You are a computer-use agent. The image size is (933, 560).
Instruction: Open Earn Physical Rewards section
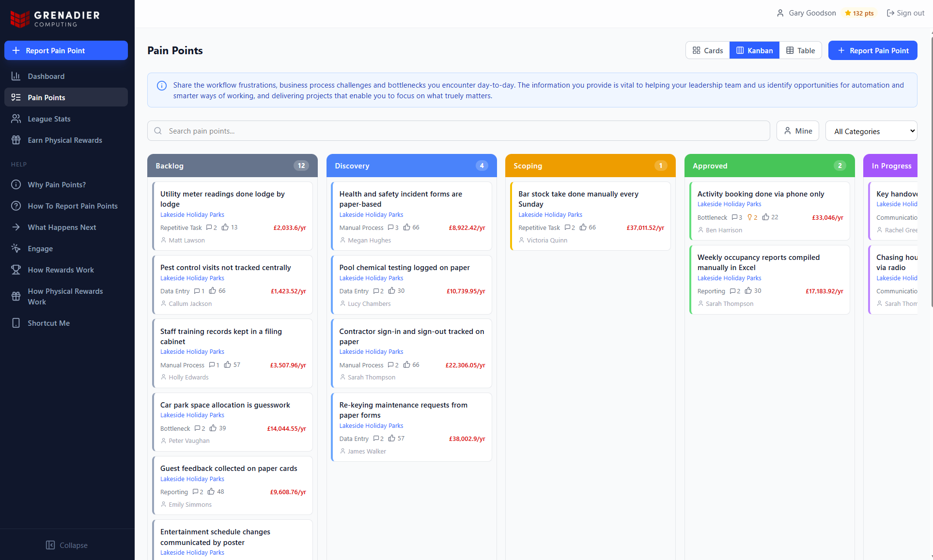(65, 140)
